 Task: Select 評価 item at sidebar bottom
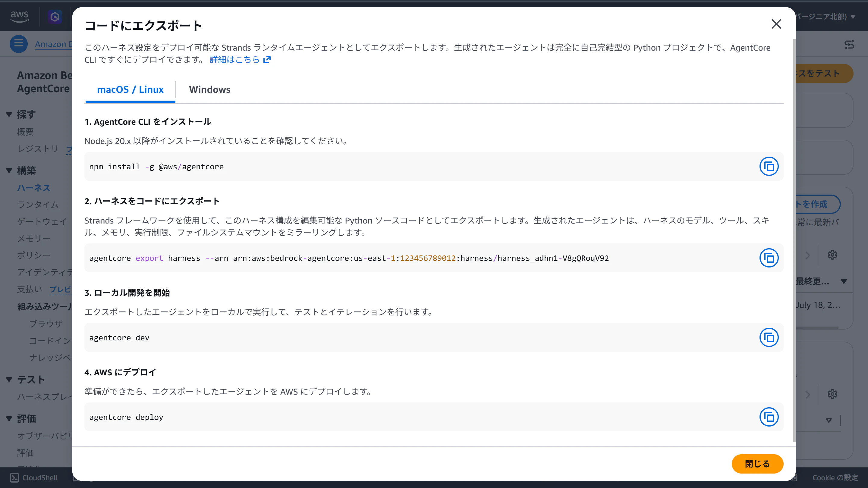(25, 453)
